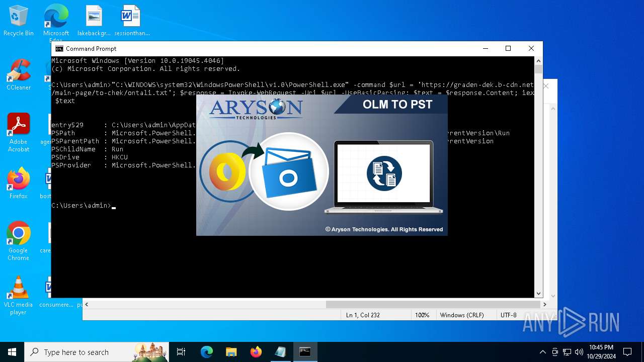Click Notepad horizontal scrollbar right arrow
The image size is (644, 362).
[x=545, y=304]
